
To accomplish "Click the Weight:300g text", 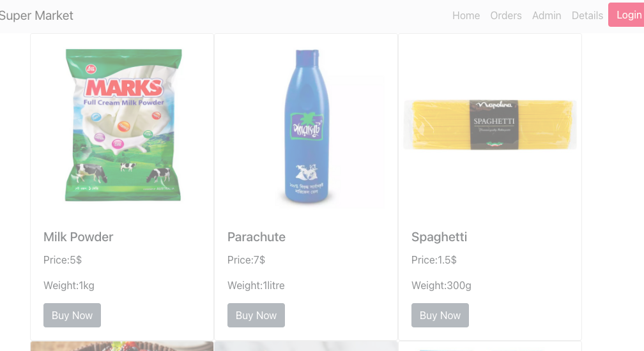I will 441,285.
